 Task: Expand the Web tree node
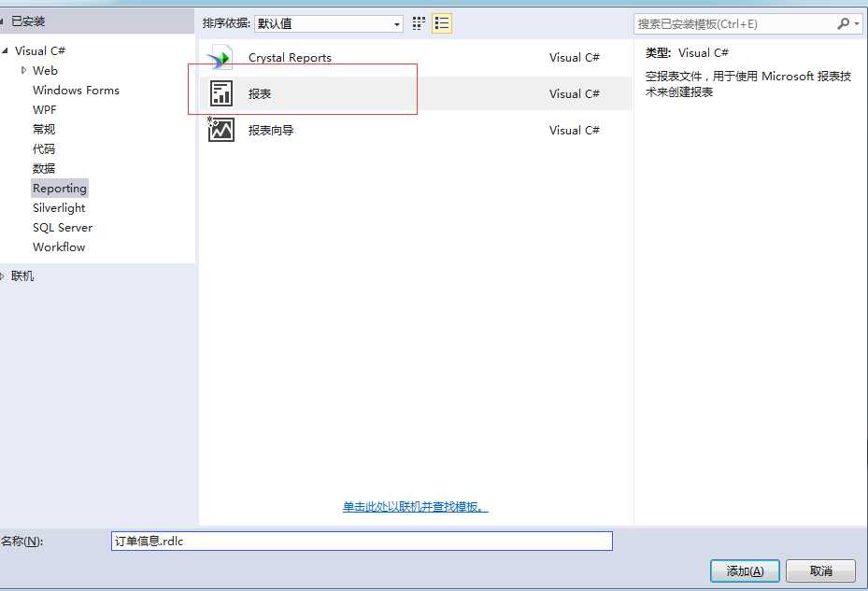click(x=23, y=70)
